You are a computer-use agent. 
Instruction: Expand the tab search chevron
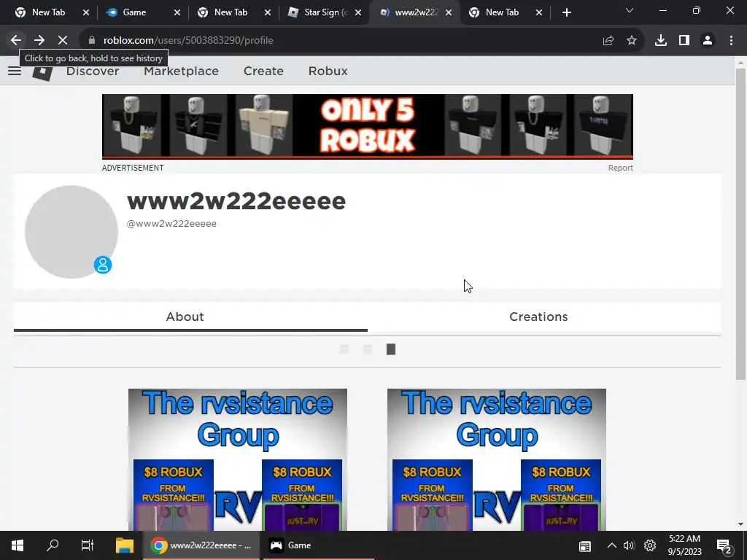630,10
